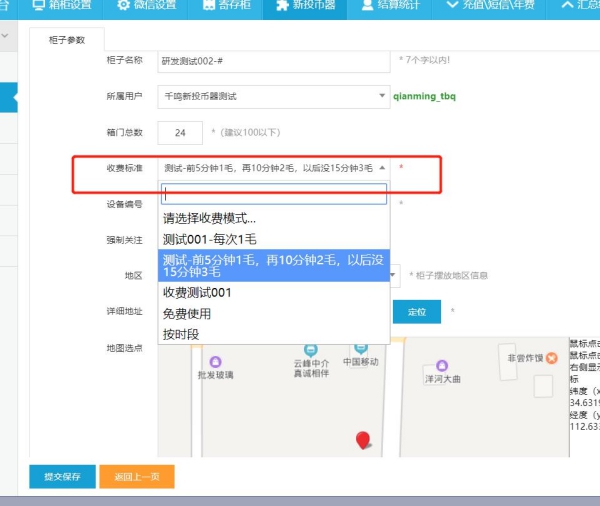
Task: Open the 寄存柜 top menu
Action: (x=222, y=6)
